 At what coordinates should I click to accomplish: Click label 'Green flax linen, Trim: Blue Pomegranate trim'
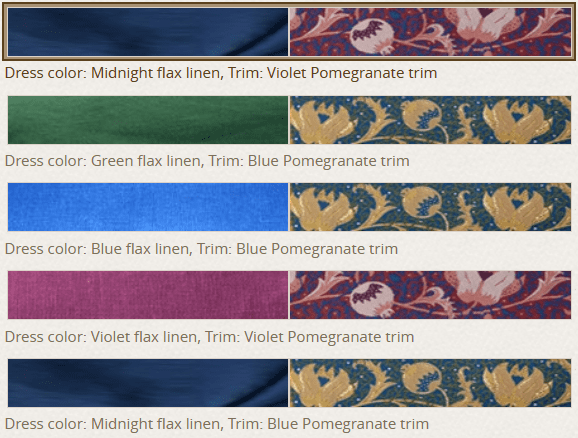click(x=250, y=161)
